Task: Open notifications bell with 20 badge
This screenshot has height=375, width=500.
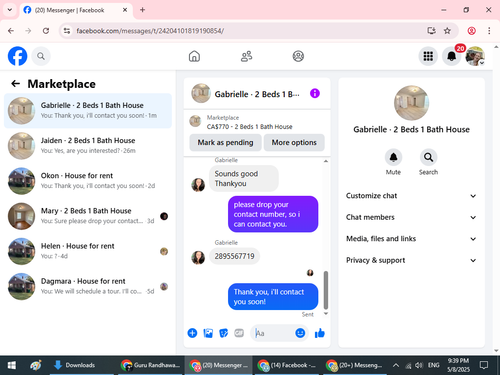Action: (x=452, y=56)
